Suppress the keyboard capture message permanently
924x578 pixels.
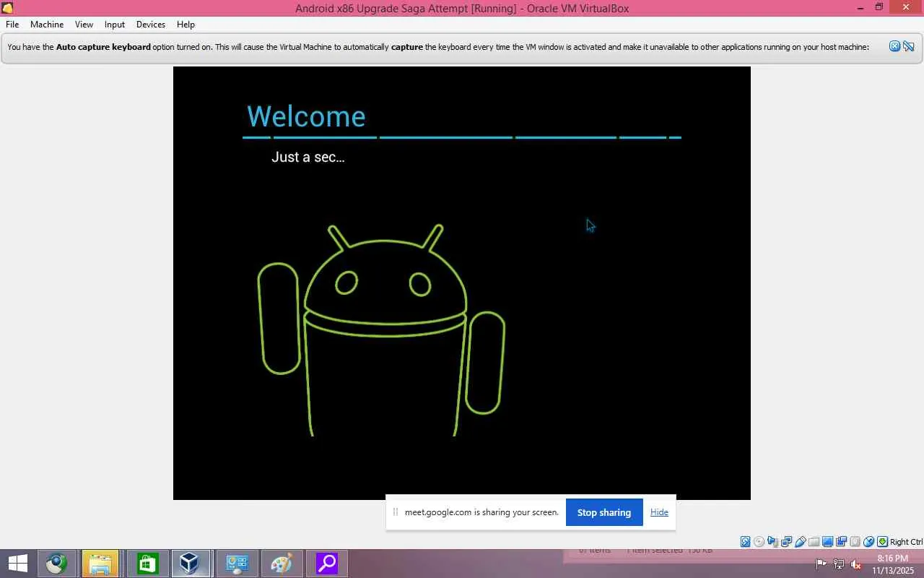click(x=909, y=46)
